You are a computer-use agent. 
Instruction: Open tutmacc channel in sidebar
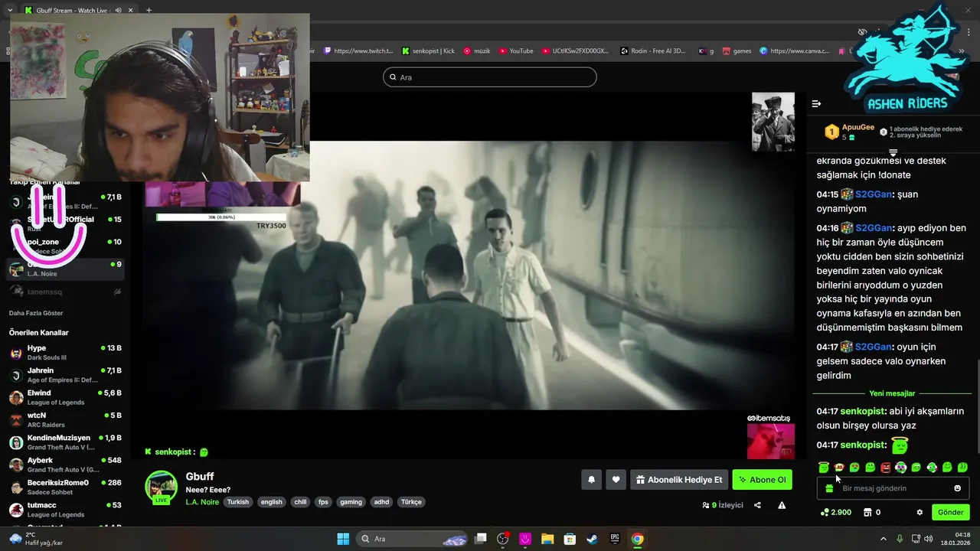click(65, 510)
